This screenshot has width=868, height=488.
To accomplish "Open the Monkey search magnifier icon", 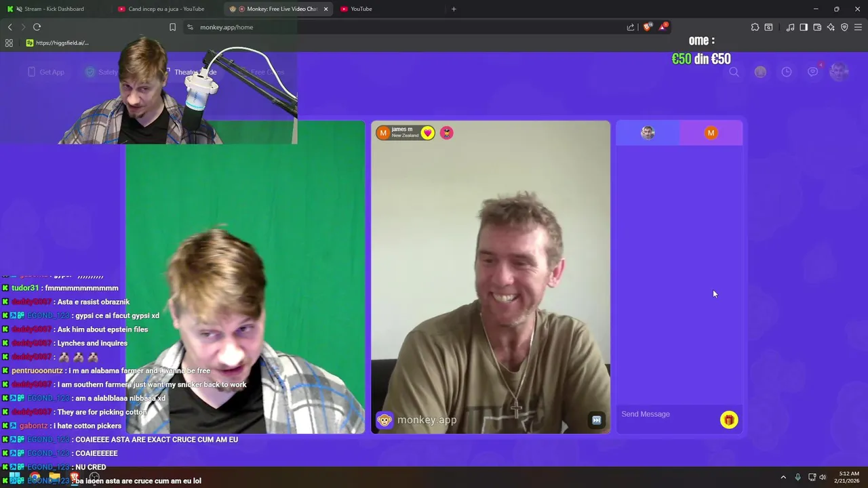I will (x=734, y=72).
